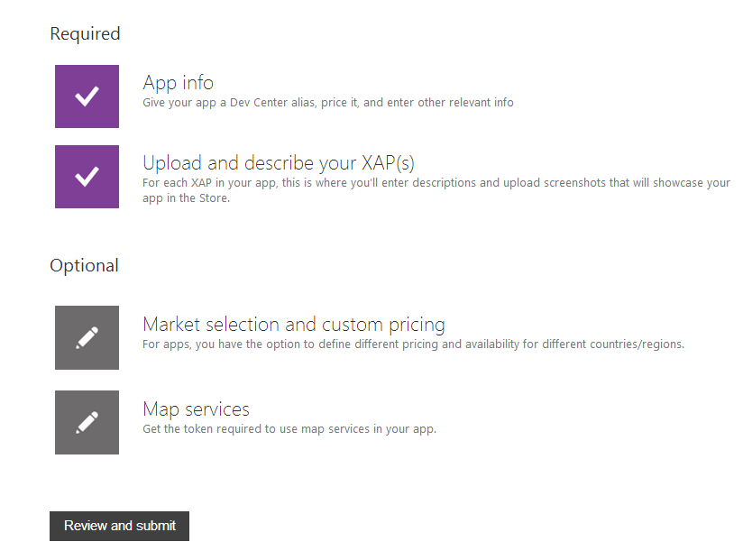This screenshot has height=560, width=752.
Task: Click the Dev Center alias description under App info
Action: pos(328,102)
